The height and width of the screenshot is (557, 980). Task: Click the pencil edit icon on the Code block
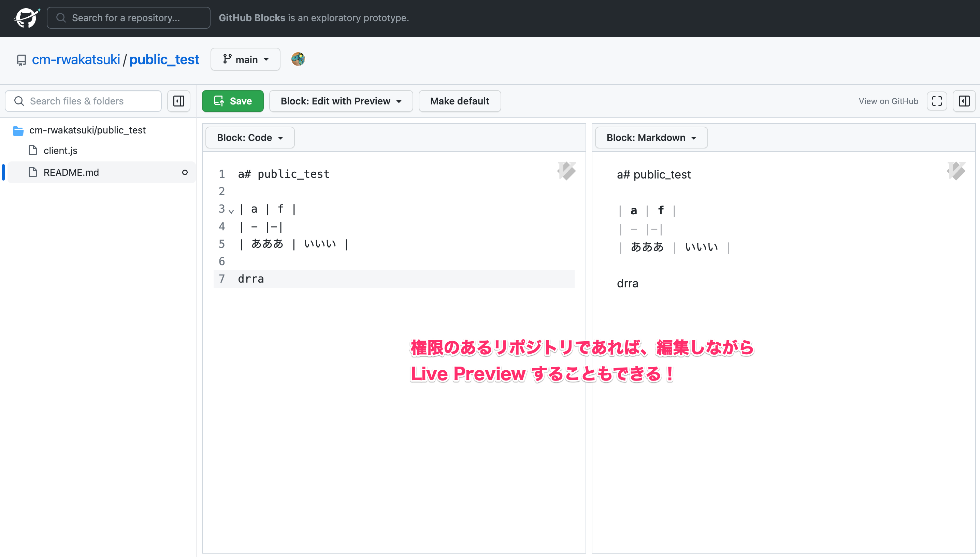(x=567, y=171)
